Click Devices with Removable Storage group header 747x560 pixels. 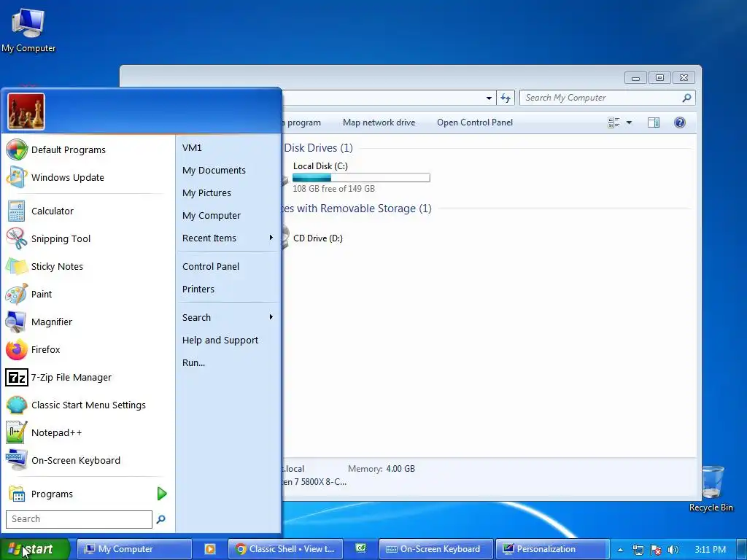[x=357, y=209]
